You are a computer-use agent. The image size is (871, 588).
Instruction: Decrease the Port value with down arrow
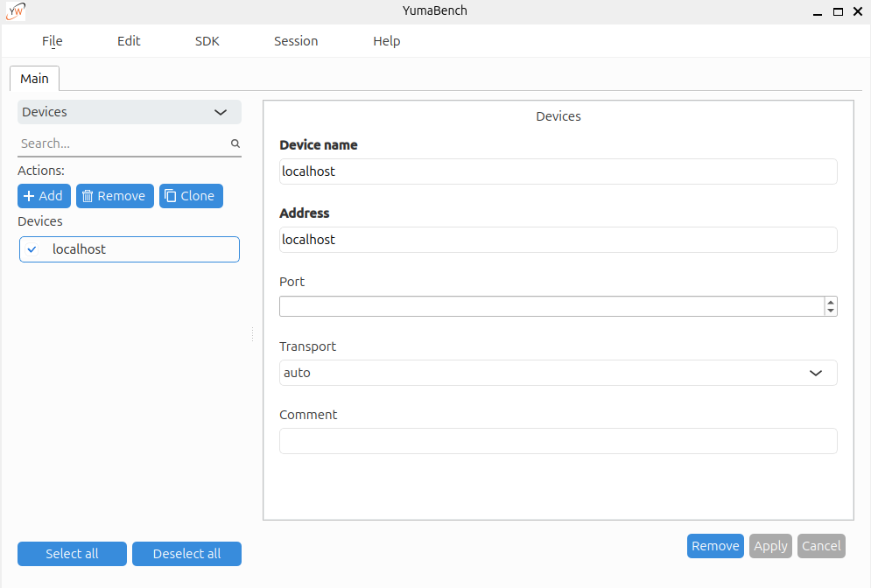tap(831, 311)
